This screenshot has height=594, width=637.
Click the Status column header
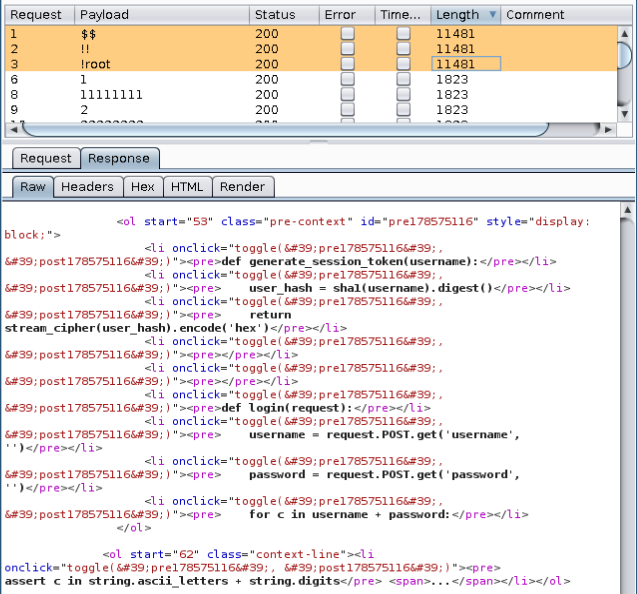coord(284,15)
